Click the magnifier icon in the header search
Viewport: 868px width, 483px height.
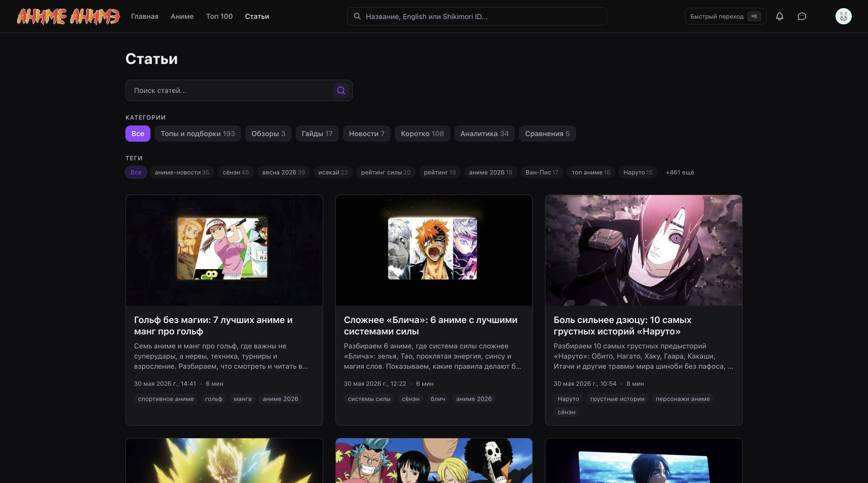coord(357,16)
